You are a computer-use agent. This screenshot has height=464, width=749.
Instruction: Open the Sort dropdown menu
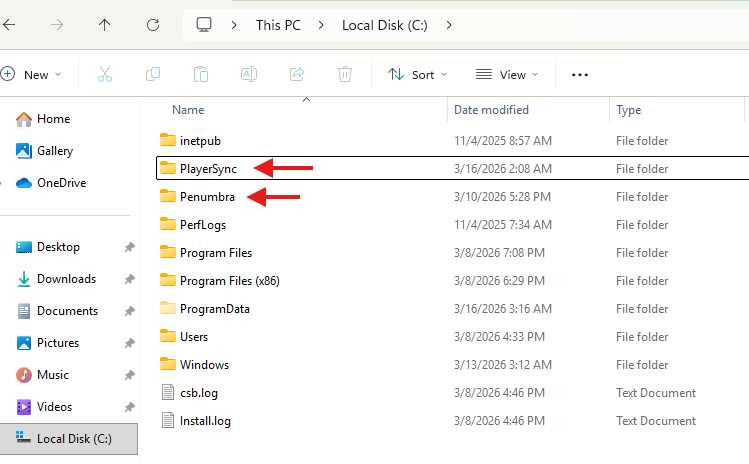pos(418,74)
